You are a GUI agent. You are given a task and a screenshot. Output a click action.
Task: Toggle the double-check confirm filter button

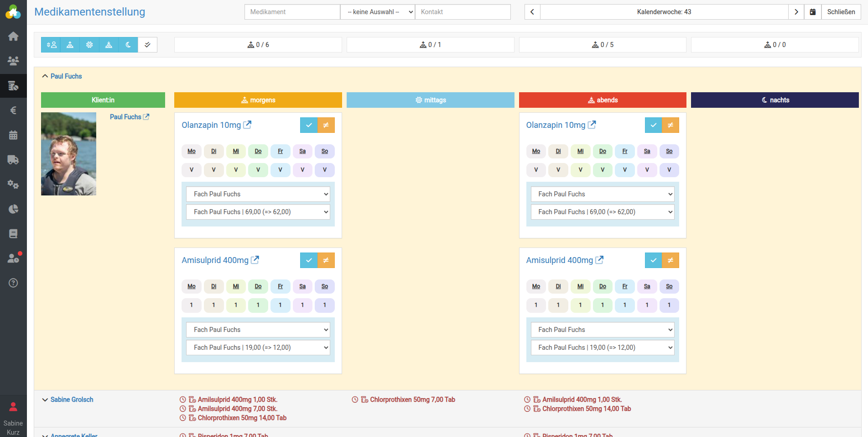(147, 45)
